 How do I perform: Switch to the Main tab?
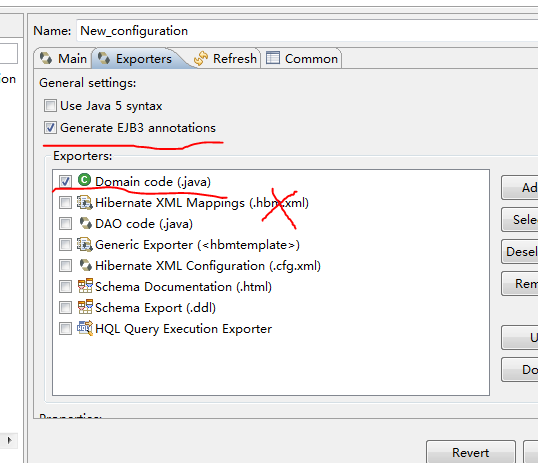(63, 58)
